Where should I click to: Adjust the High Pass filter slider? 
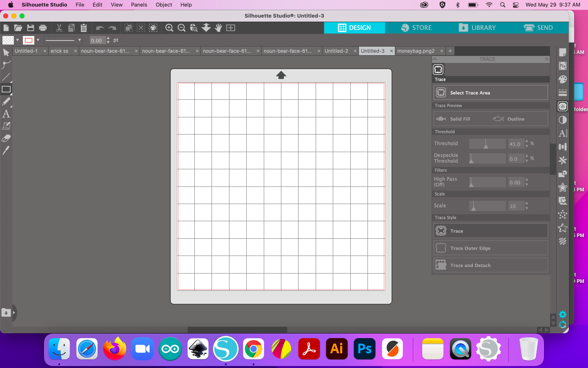[488, 182]
